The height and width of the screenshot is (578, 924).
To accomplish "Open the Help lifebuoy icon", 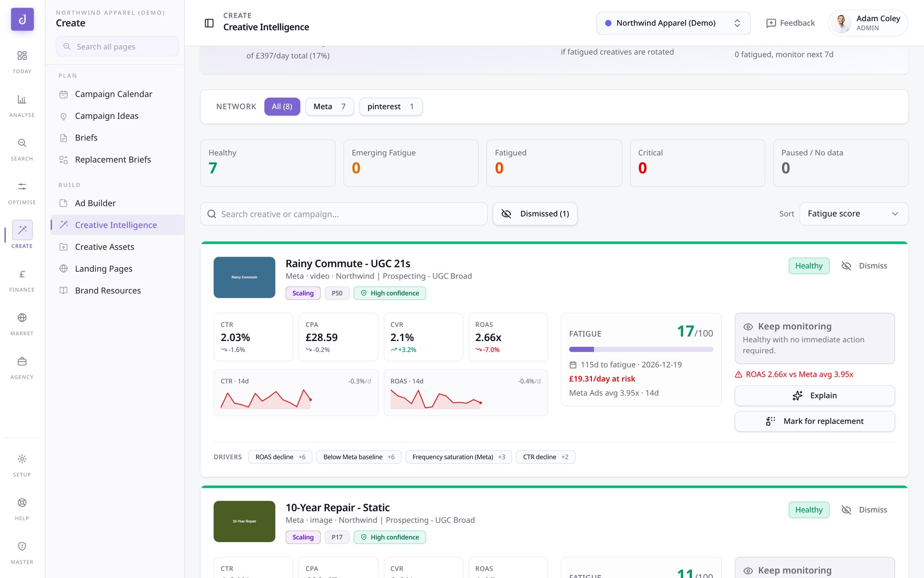I will 22,503.
